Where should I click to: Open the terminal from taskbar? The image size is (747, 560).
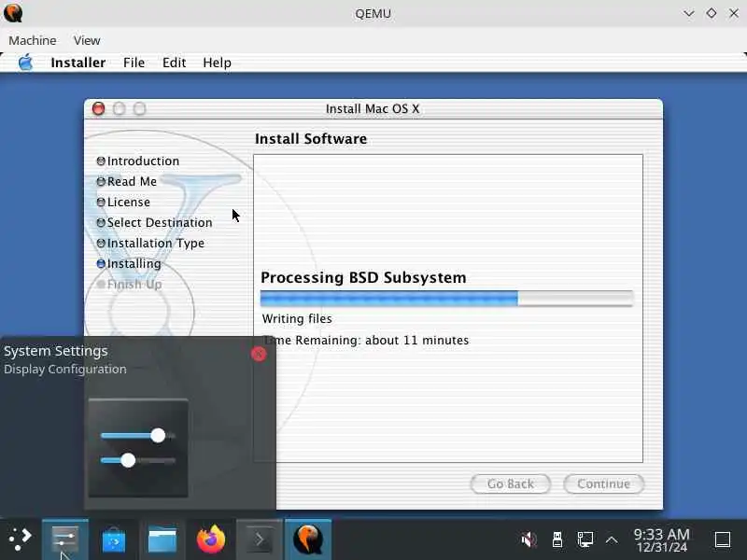pyautogui.click(x=260, y=539)
